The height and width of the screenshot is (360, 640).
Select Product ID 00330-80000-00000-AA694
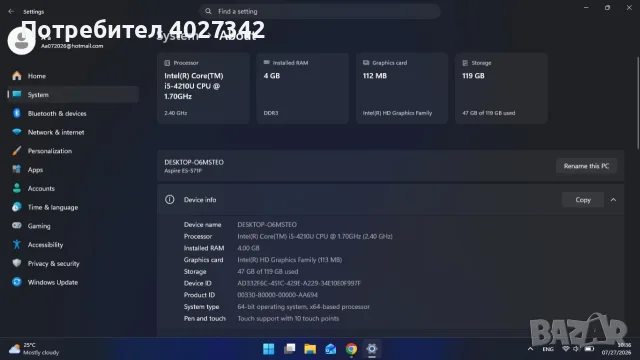point(278,295)
